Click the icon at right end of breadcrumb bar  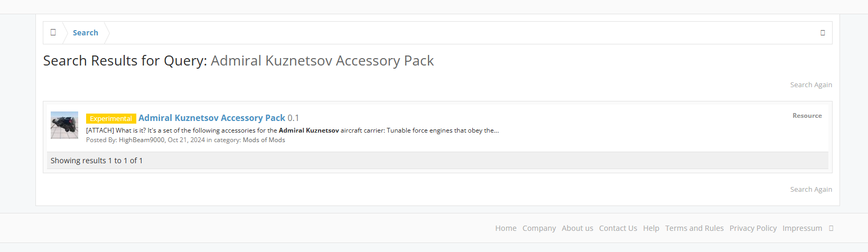(823, 33)
